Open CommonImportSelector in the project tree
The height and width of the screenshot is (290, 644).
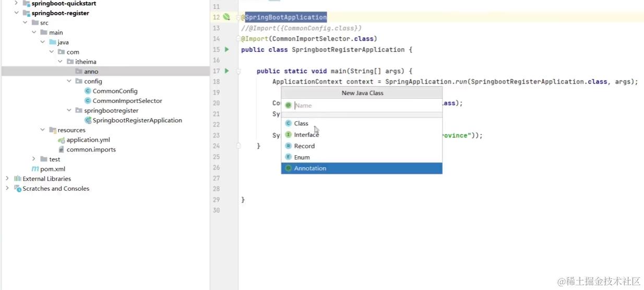pos(127,101)
